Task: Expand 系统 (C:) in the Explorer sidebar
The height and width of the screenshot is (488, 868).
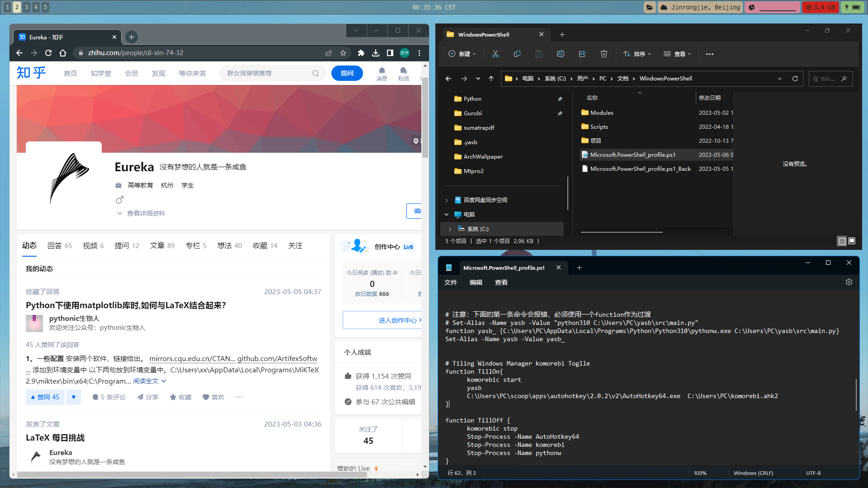Action: coord(450,229)
